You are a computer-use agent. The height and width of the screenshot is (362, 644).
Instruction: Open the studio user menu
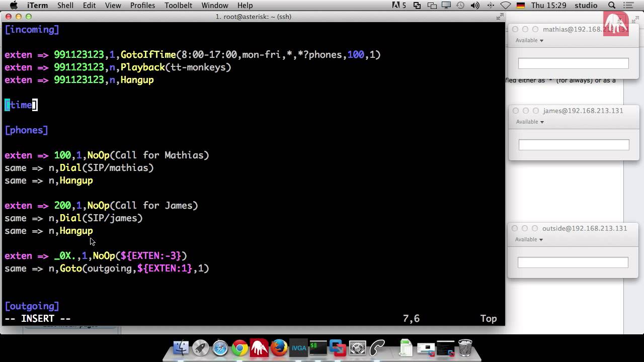[586, 6]
